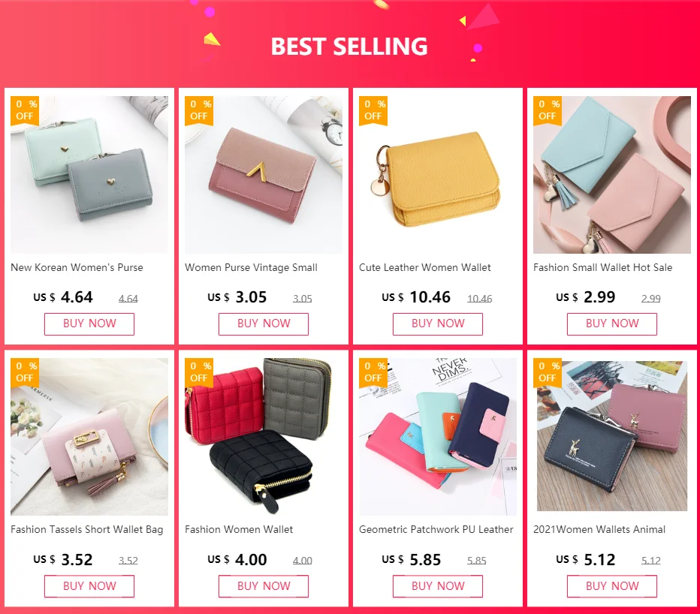Buy the 2.99 Fashion Small Wallet
The image size is (700, 614).
coord(612,324)
